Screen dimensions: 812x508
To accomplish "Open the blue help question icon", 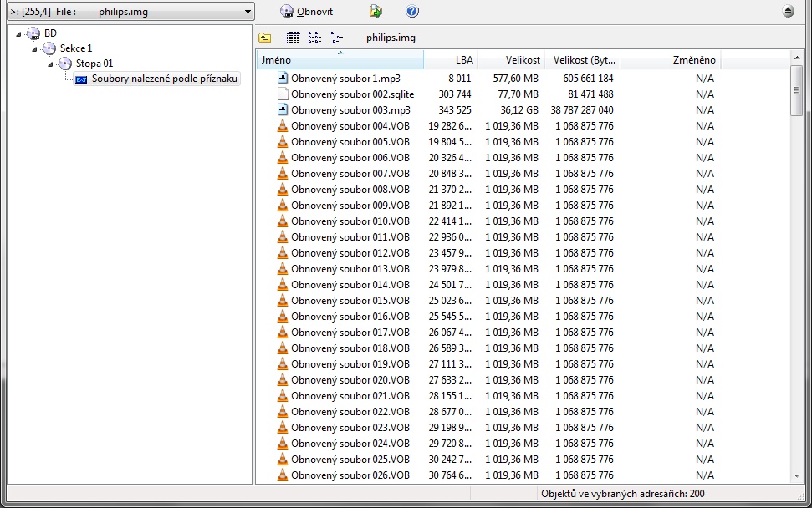I will (x=412, y=11).
